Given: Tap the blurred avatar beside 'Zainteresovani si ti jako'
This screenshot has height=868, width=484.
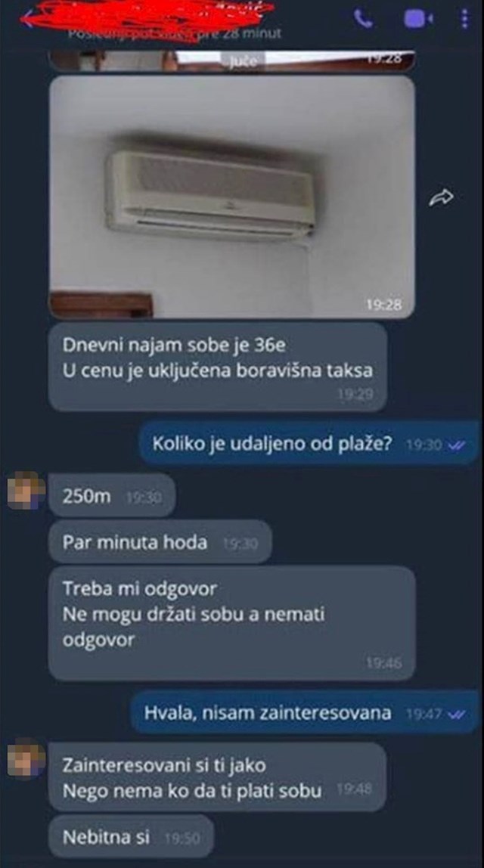Looking at the screenshot, I should [26, 761].
